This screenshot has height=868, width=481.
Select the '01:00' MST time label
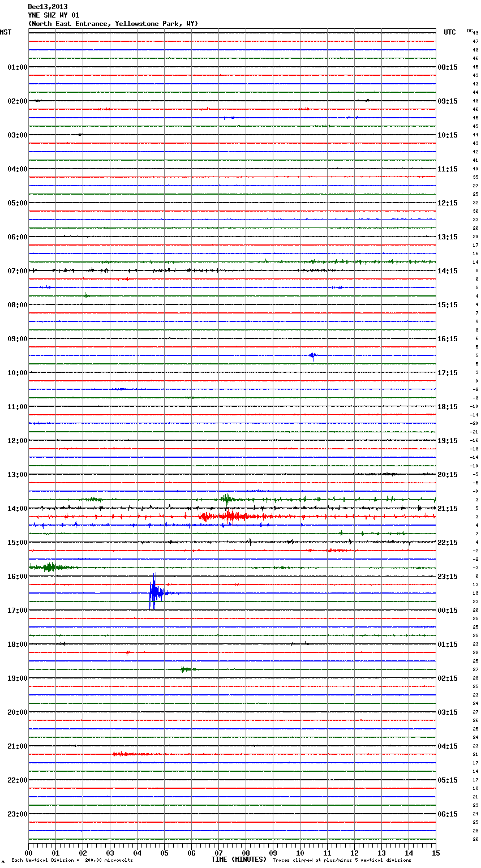pyautogui.click(x=18, y=67)
